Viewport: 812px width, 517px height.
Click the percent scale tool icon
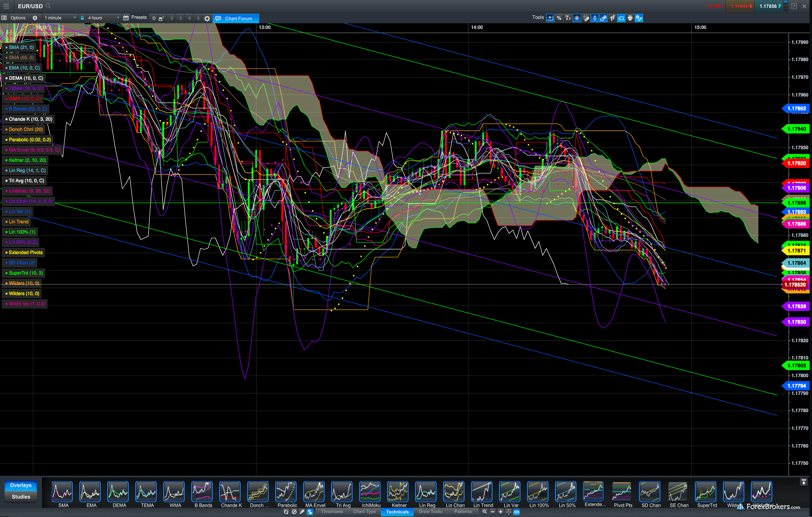[x=559, y=18]
